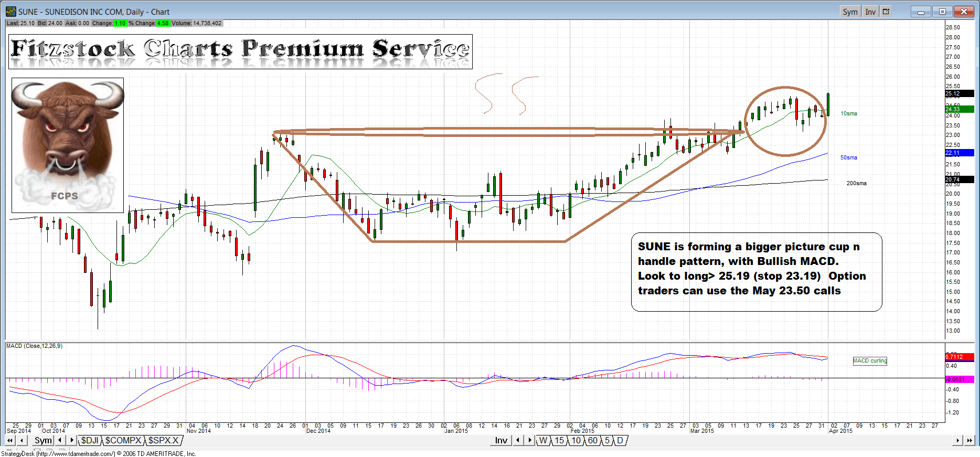The width and height of the screenshot is (980, 457).
Task: Minimize the SUNE chart window
Action: [x=921, y=12]
